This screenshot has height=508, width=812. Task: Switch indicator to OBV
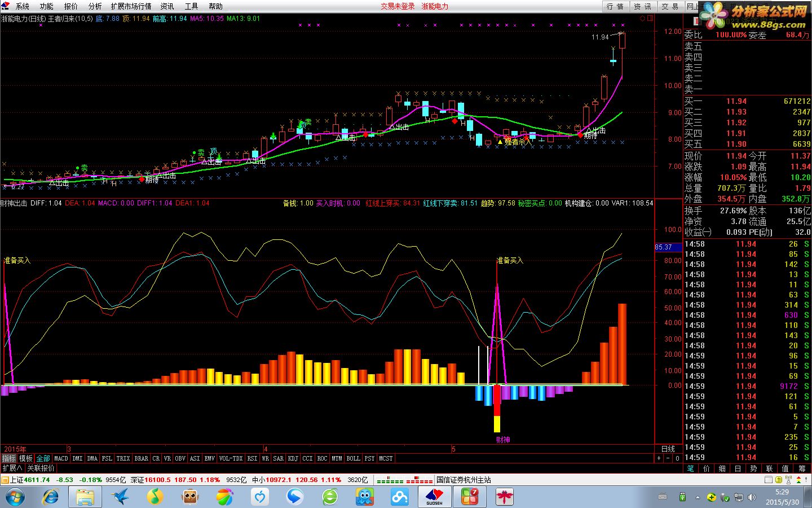(x=180, y=458)
